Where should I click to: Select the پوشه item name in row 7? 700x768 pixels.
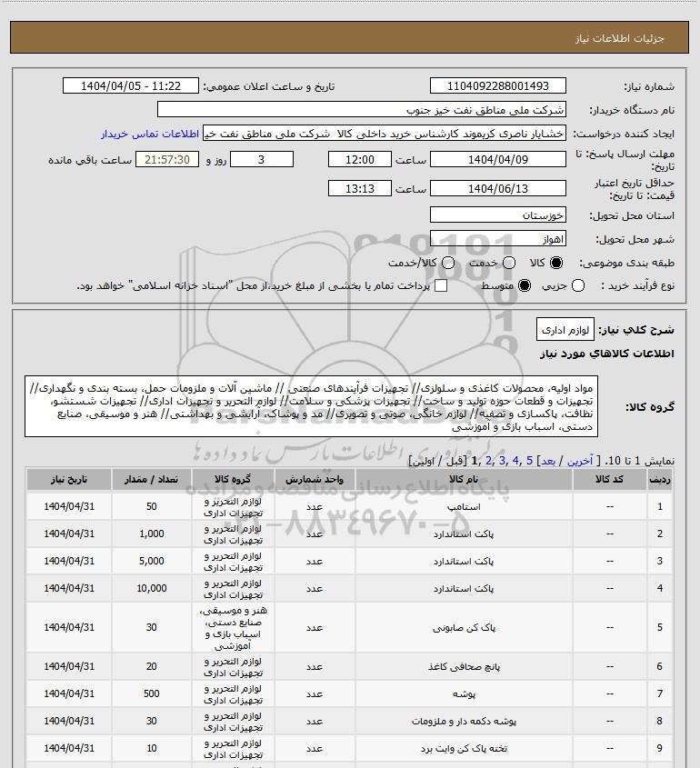pyautogui.click(x=464, y=694)
